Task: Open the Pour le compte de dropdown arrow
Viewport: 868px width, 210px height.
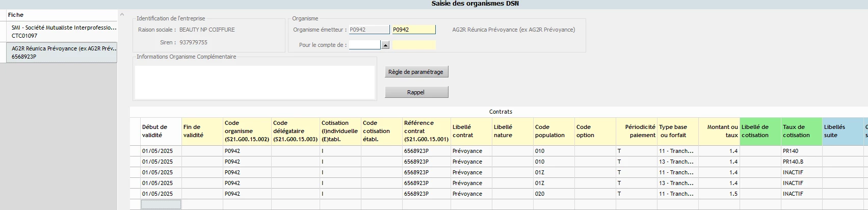Action: pos(385,45)
